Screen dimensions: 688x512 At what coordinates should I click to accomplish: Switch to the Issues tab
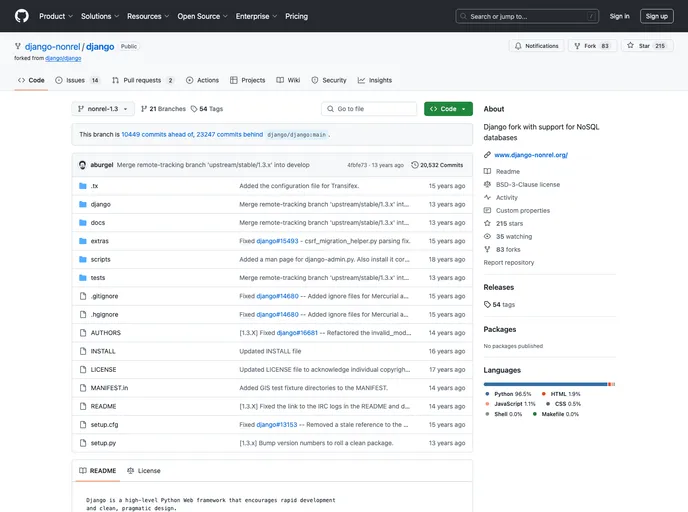click(77, 80)
